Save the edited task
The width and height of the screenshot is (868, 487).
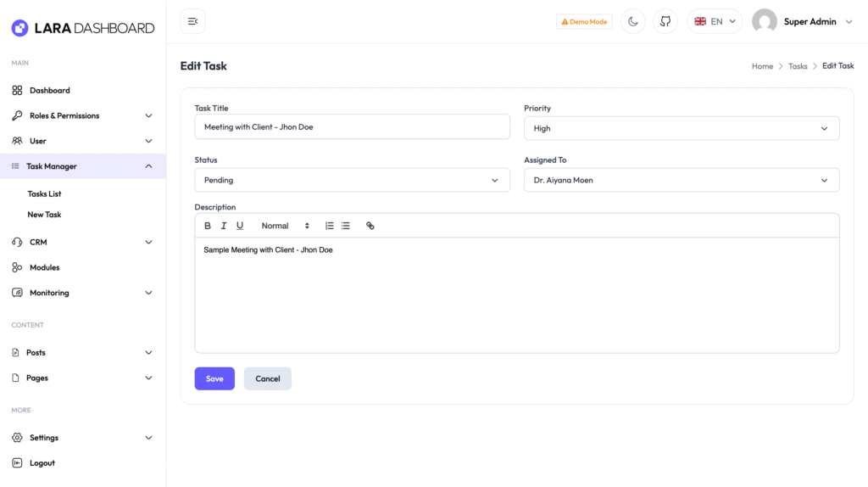pyautogui.click(x=214, y=378)
